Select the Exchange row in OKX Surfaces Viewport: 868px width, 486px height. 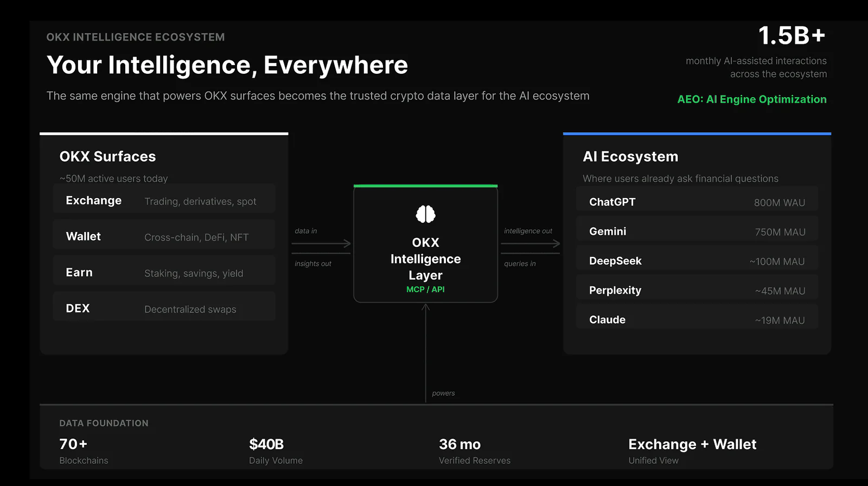tap(164, 199)
